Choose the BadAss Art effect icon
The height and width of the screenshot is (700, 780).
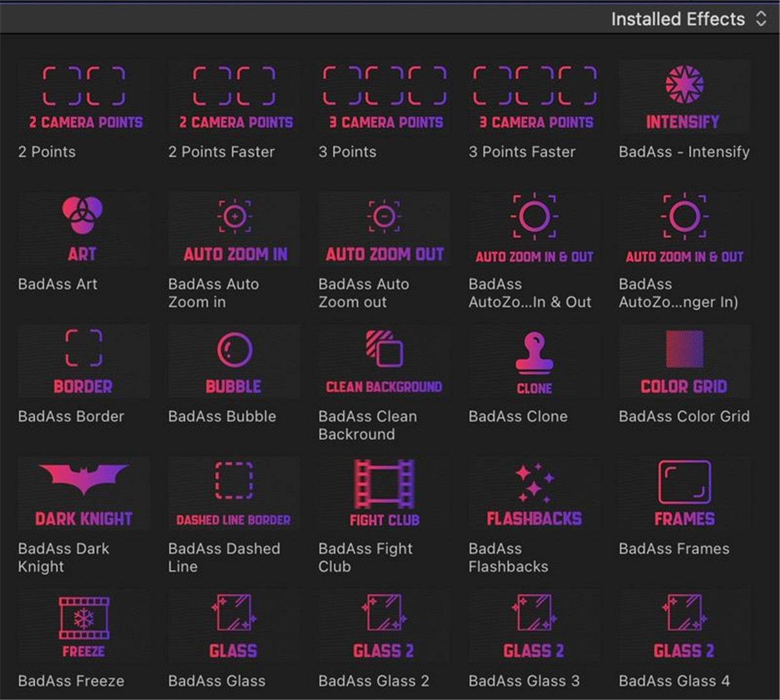[83, 229]
